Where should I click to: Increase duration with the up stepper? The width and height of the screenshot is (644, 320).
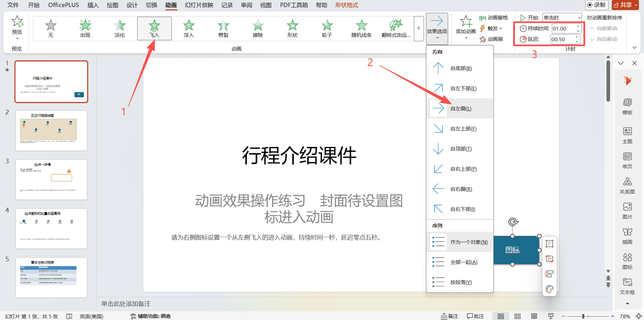[578, 26]
